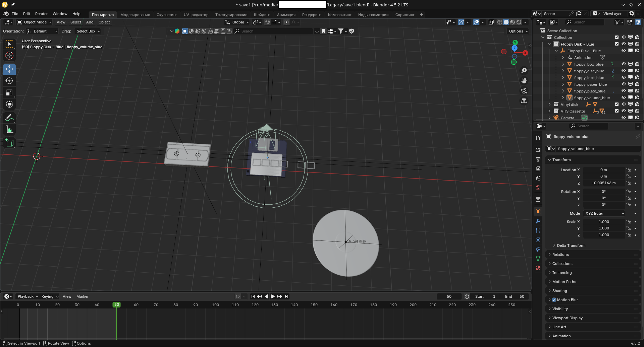Image resolution: width=644 pixels, height=347 pixels.
Task: Click the viewport Options button
Action: [x=518, y=31]
